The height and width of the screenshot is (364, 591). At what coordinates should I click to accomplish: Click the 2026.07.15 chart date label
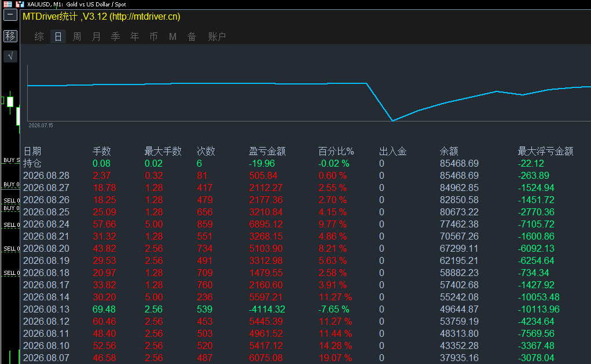41,126
